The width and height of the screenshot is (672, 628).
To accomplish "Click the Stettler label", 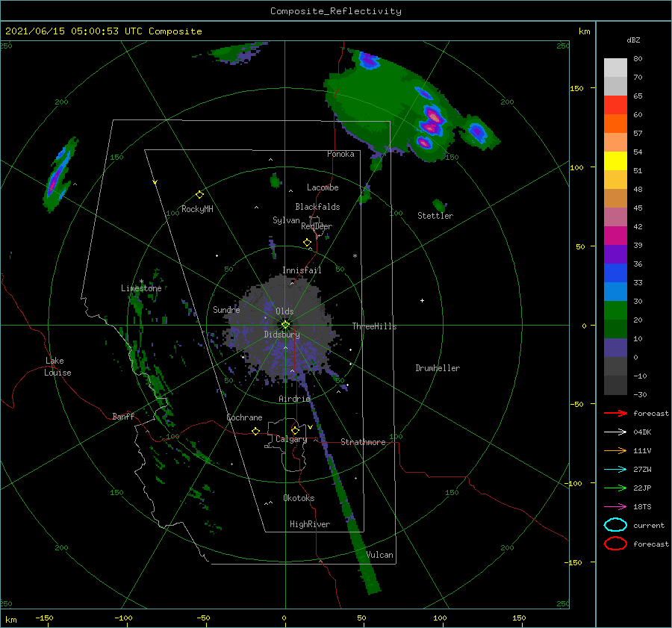I will 435,216.
